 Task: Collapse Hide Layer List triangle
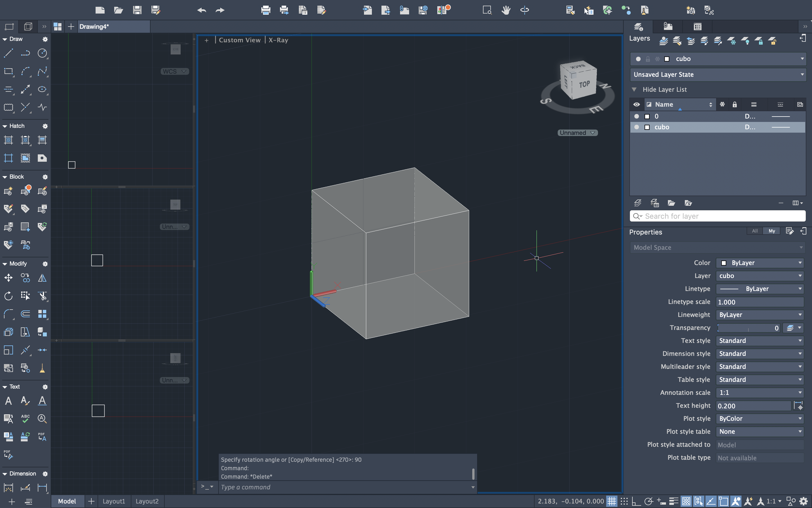[x=634, y=89]
